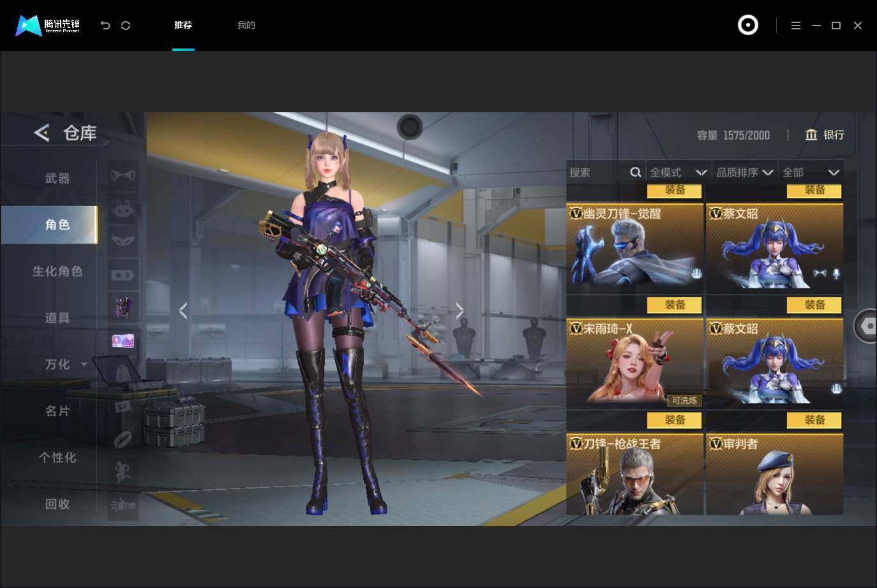Screen dimensions: 877x588
Task: Select the running figure category icon
Action: click(123, 473)
